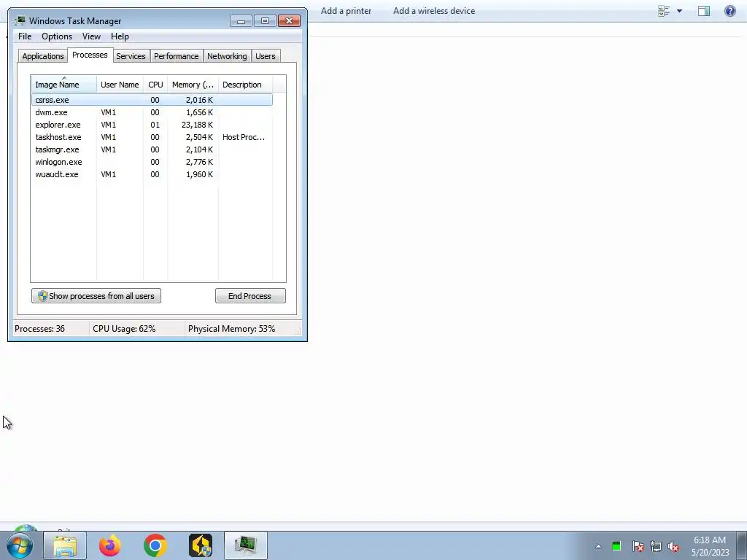Minimize the Windows Task Manager window
The height and width of the screenshot is (560, 747).
click(241, 20)
